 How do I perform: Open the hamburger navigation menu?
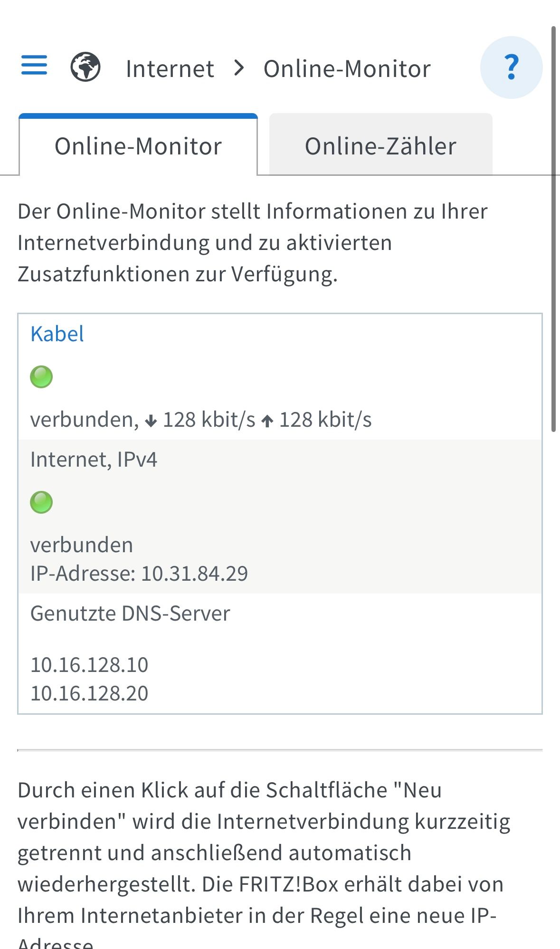pos(33,67)
